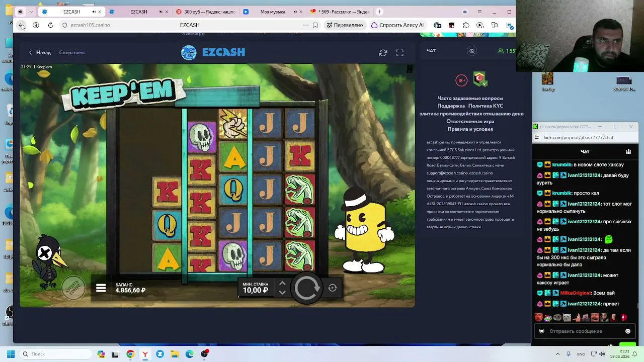Open a new browser tab
This screenshot has height=362, width=644.
[x=379, y=12]
